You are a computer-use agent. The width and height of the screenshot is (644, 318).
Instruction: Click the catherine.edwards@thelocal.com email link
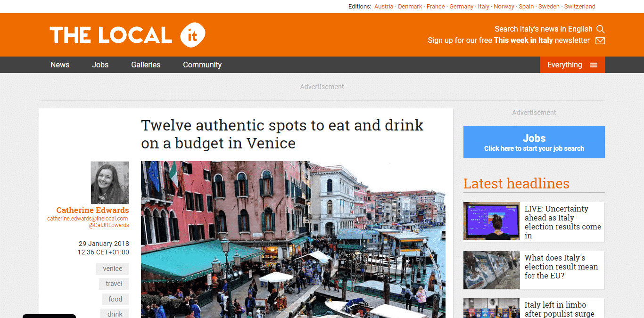click(x=88, y=219)
